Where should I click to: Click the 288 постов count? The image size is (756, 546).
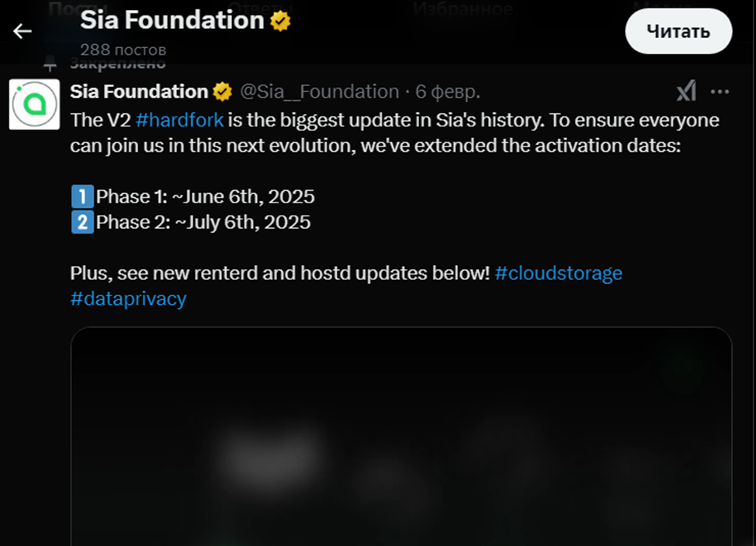[123, 50]
